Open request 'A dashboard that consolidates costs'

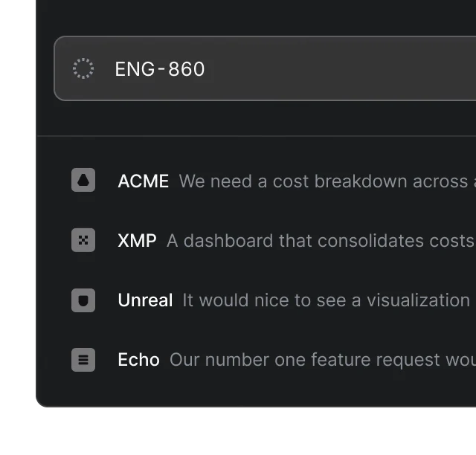(320, 241)
